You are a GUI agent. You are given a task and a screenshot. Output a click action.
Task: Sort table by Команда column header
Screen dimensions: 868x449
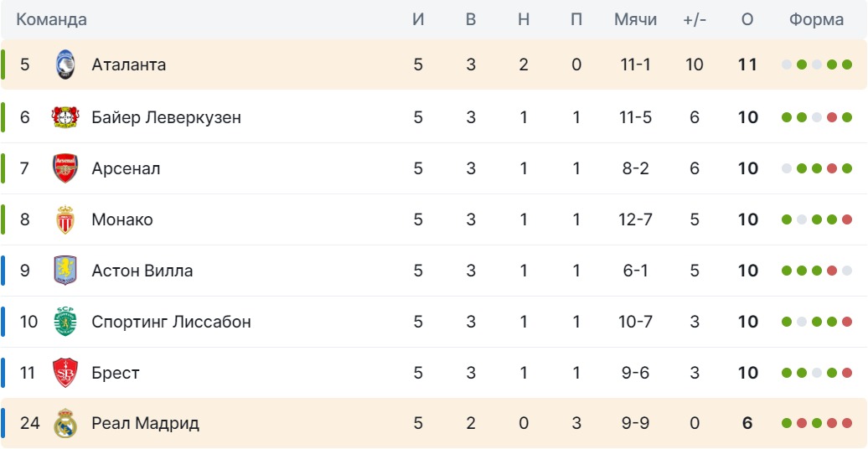(51, 19)
